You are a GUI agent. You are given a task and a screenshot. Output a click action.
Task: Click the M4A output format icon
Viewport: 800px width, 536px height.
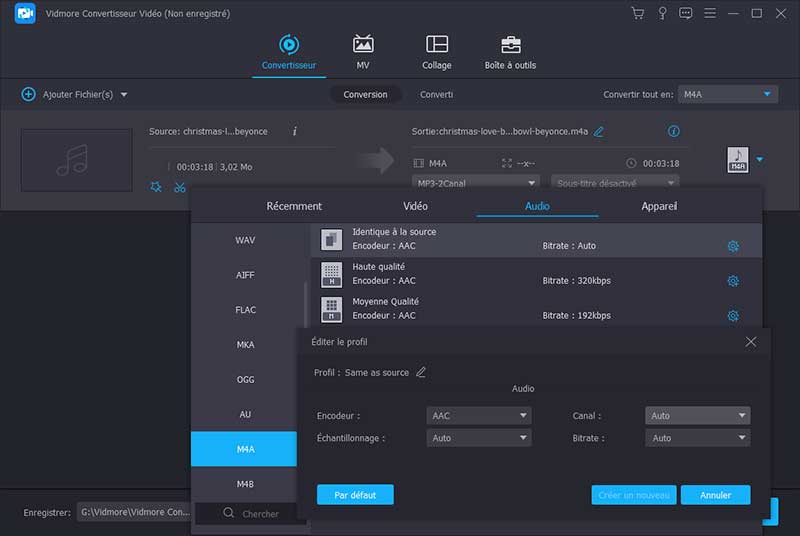(x=738, y=160)
